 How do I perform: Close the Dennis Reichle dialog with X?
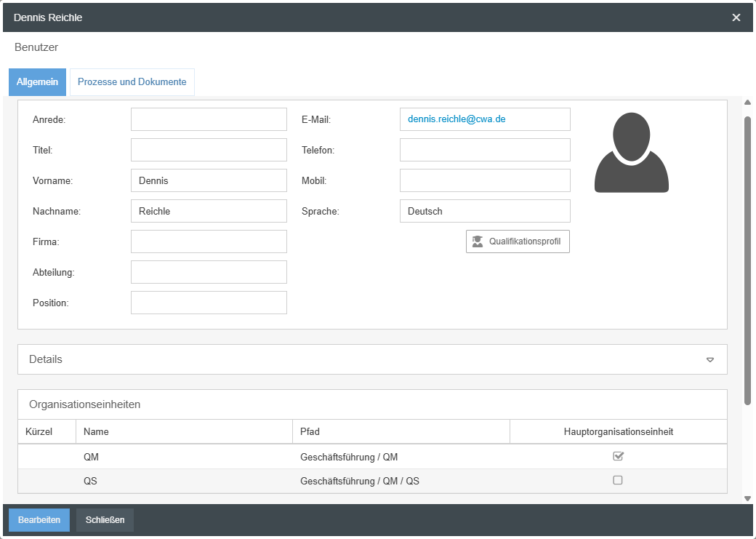click(x=736, y=17)
